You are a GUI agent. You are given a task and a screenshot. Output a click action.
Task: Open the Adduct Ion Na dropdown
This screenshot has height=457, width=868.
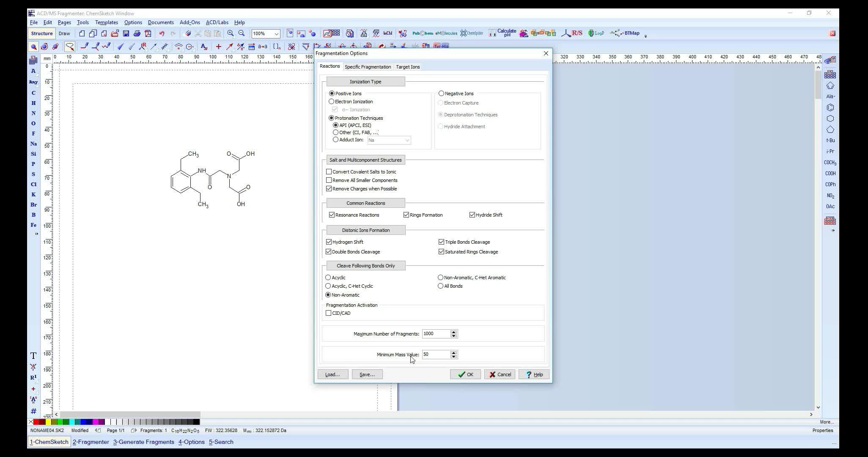click(407, 140)
